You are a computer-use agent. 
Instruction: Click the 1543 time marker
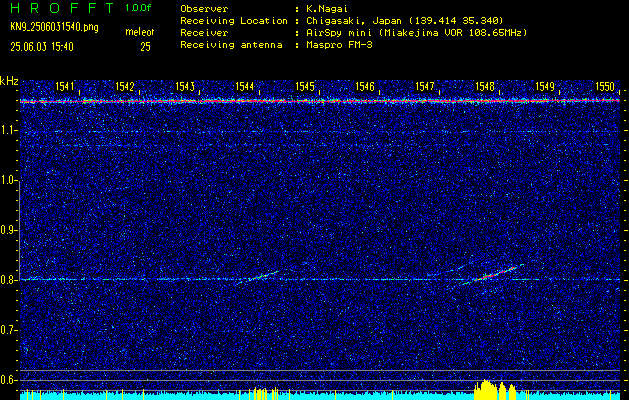point(185,86)
